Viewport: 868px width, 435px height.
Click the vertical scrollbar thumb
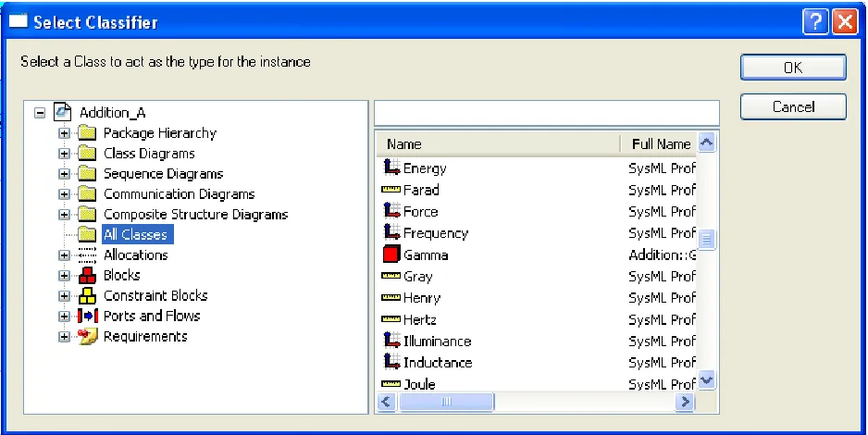[706, 240]
